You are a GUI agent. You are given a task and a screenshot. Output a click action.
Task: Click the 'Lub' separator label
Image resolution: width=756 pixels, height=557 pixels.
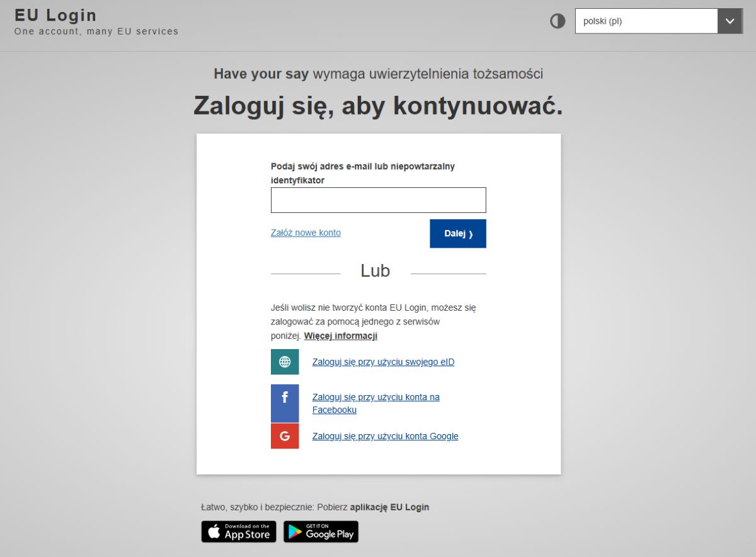375,271
